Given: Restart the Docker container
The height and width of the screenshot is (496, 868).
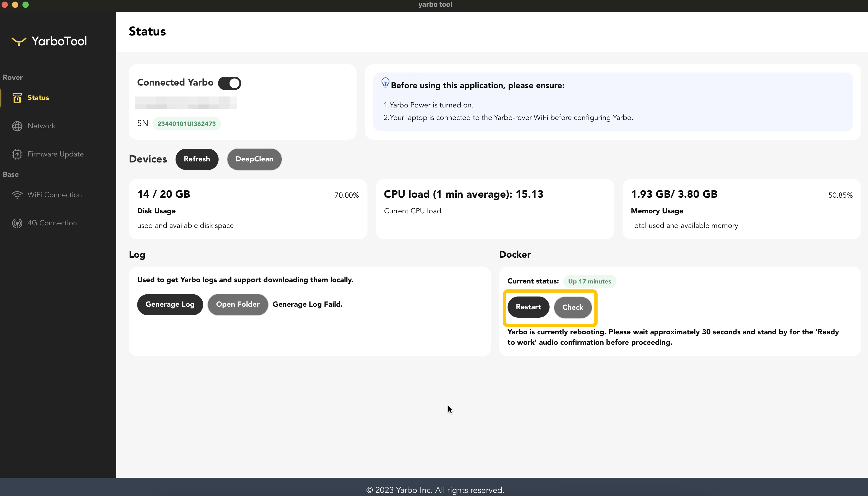Looking at the screenshot, I should pos(528,307).
